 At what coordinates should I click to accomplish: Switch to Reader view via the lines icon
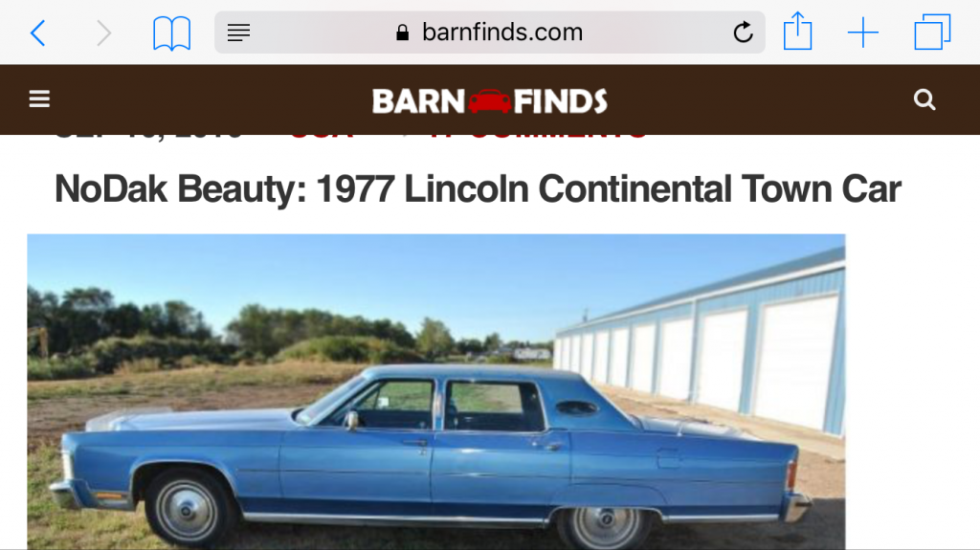238,33
